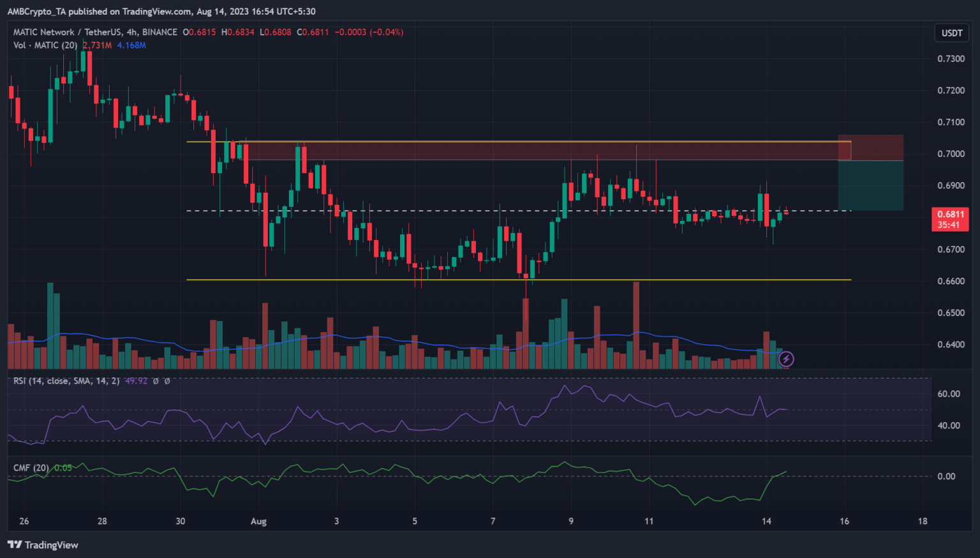Screen dimensions: 980x558
Task: Click the white dashed mid-range line
Action: pyautogui.click(x=447, y=211)
